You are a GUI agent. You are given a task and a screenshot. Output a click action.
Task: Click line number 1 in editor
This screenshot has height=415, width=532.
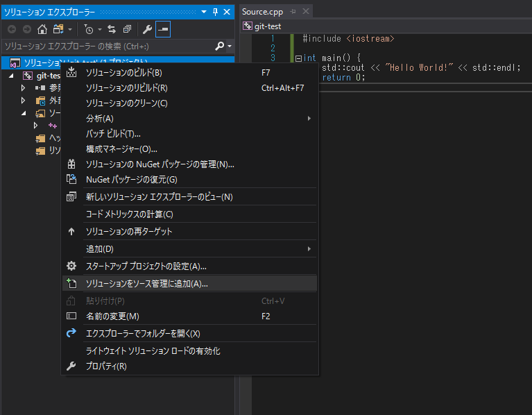[x=273, y=39]
